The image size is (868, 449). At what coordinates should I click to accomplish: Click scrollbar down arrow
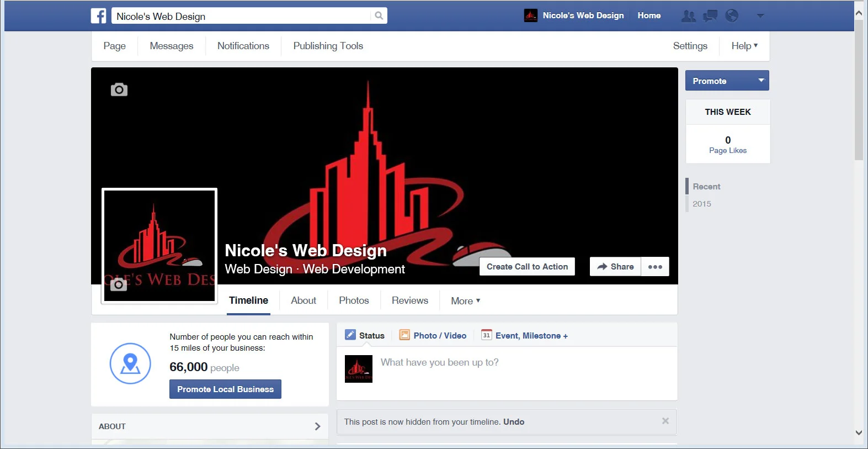pos(859,433)
